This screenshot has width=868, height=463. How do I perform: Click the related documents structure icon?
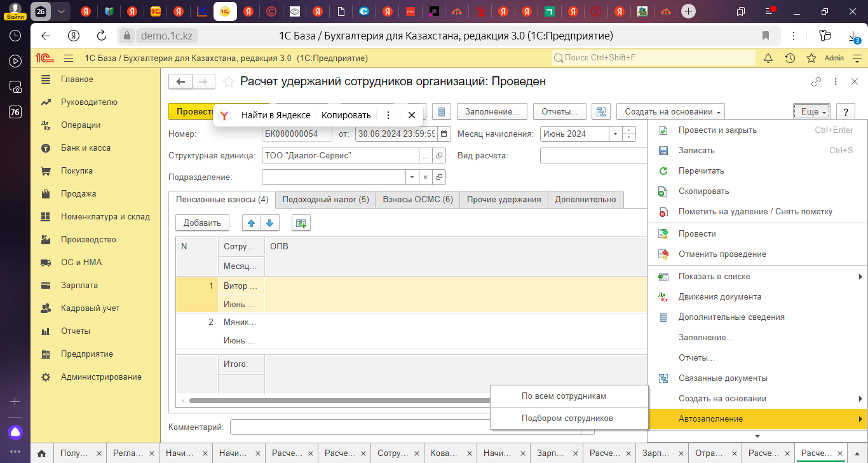point(600,111)
